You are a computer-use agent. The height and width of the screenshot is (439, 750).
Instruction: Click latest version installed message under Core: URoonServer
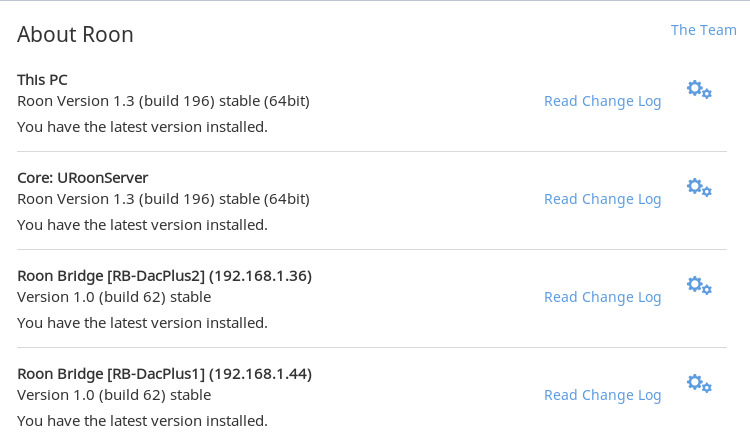143,225
